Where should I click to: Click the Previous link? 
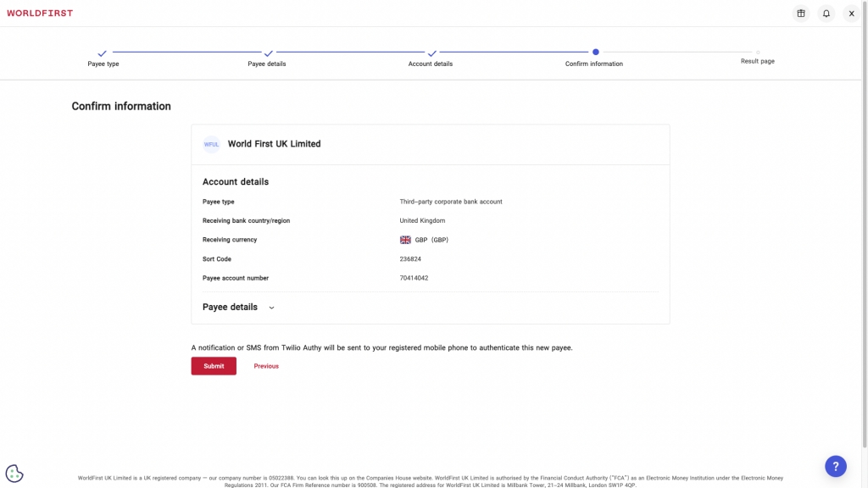click(265, 365)
